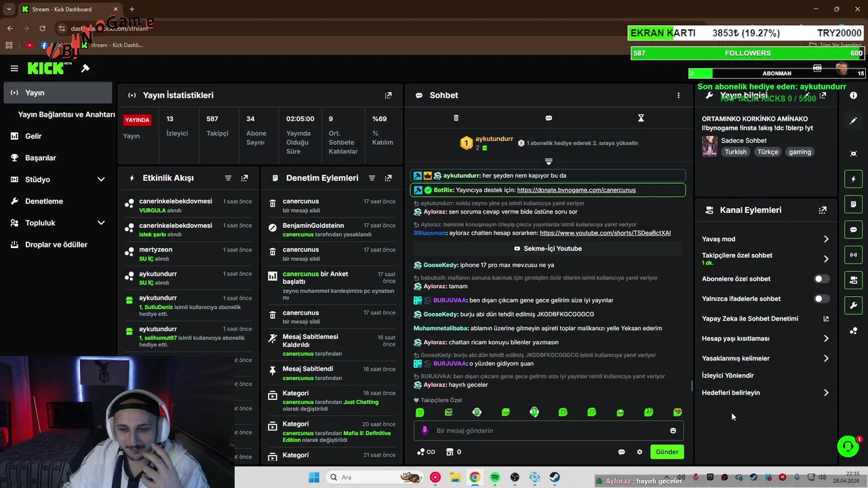Click Sekme-İçi Youtube button in chat
The height and width of the screenshot is (488, 868).
click(547, 249)
